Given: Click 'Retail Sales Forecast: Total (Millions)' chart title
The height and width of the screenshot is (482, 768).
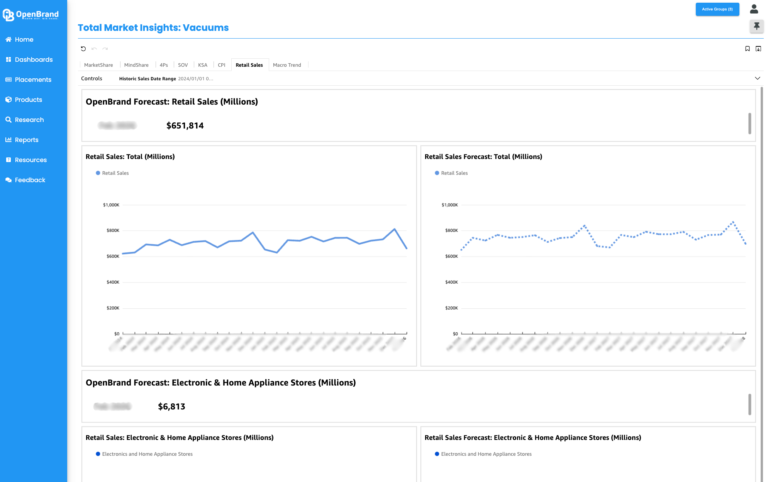Looking at the screenshot, I should (x=483, y=157).
